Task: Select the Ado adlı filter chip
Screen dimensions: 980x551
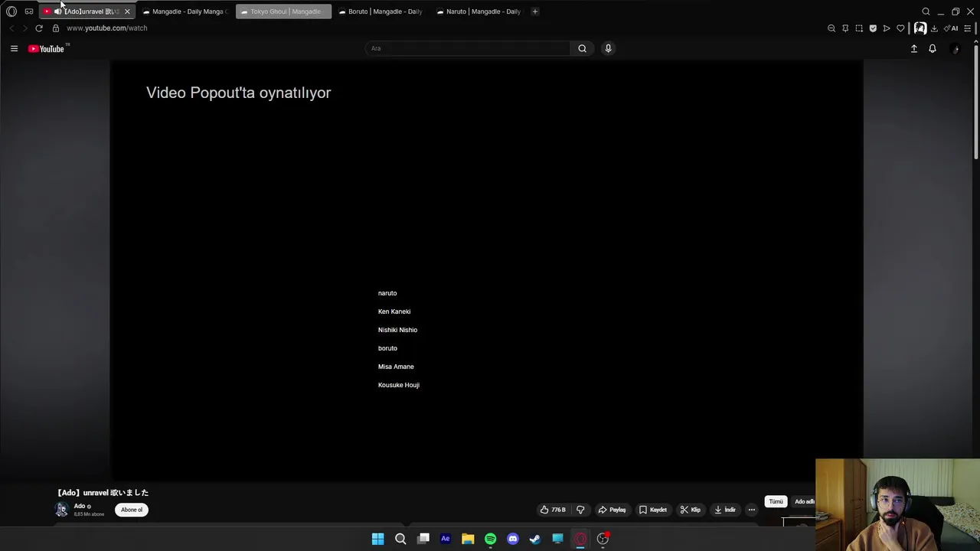Action: tap(804, 501)
